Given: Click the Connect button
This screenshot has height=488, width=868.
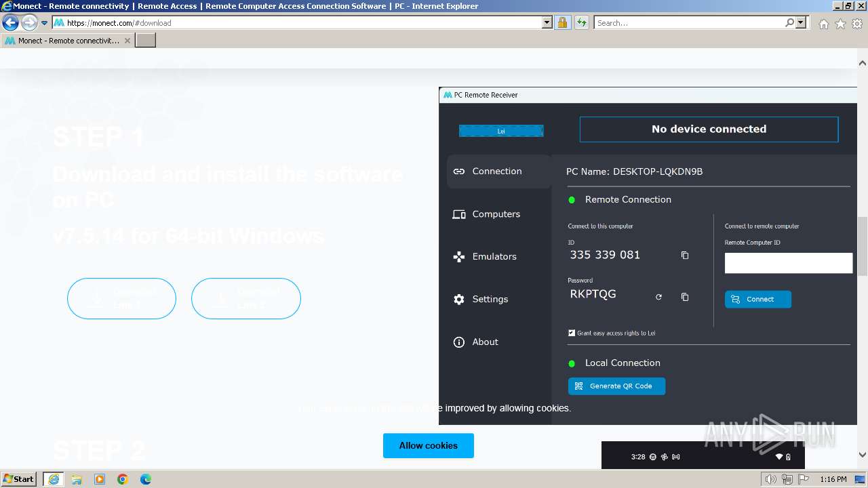Looking at the screenshot, I should pyautogui.click(x=757, y=299).
